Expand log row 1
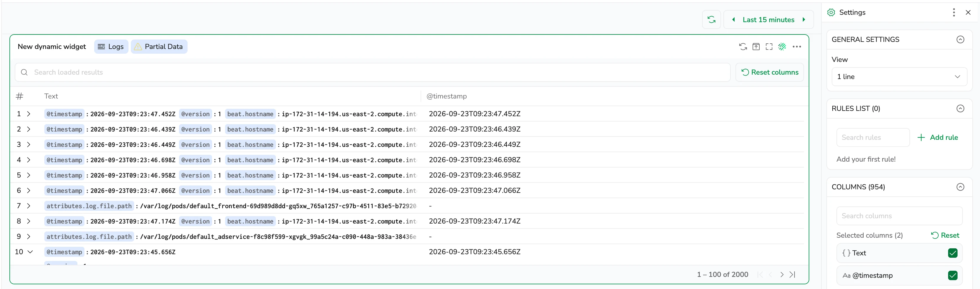 point(29,114)
